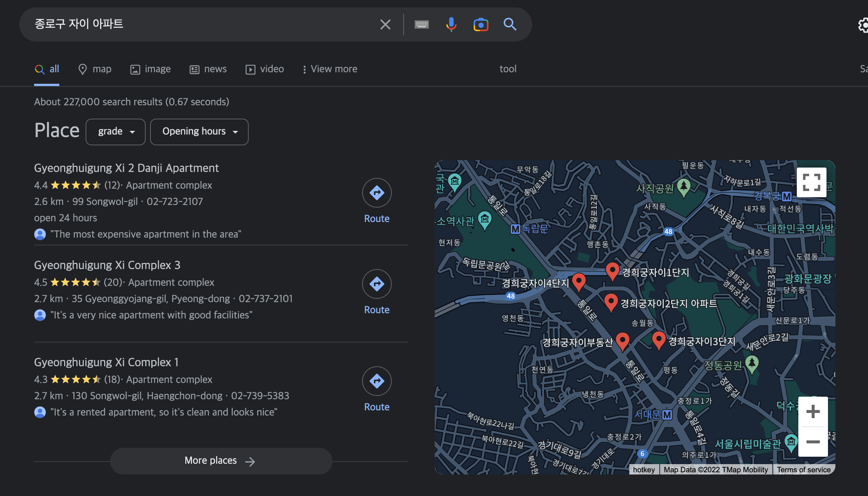Open the grade filter dropdown
This screenshot has height=496, width=868.
(116, 132)
